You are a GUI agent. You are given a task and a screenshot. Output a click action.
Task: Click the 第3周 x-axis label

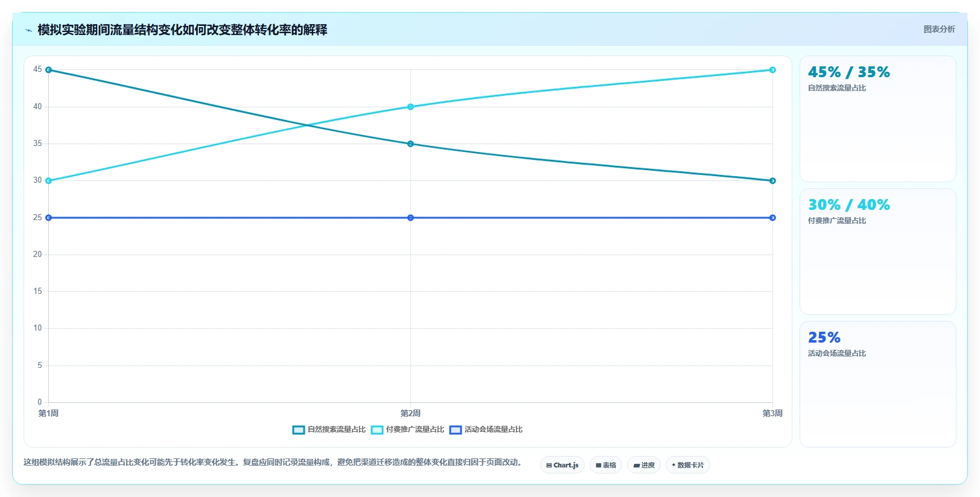(772, 413)
